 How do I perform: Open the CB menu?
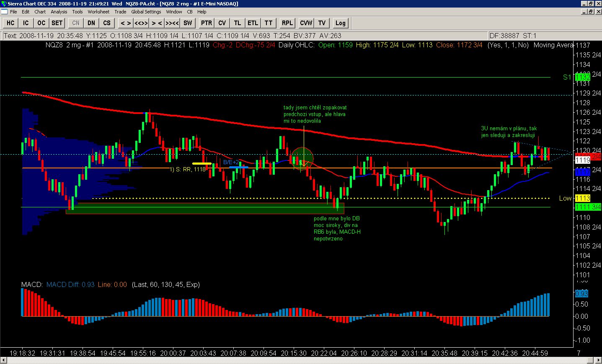point(190,12)
